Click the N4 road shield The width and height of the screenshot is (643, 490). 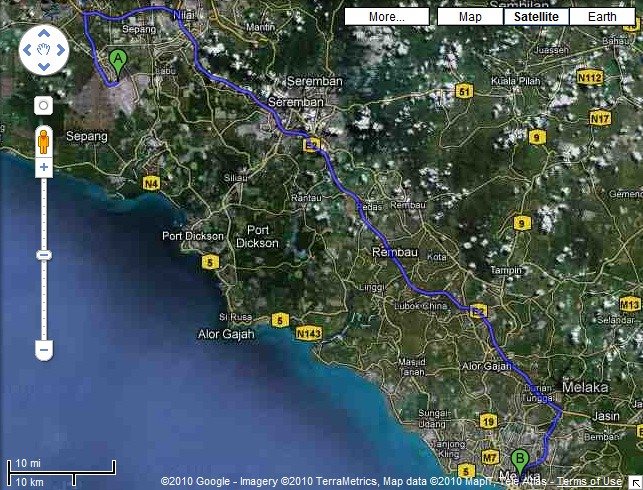click(151, 184)
